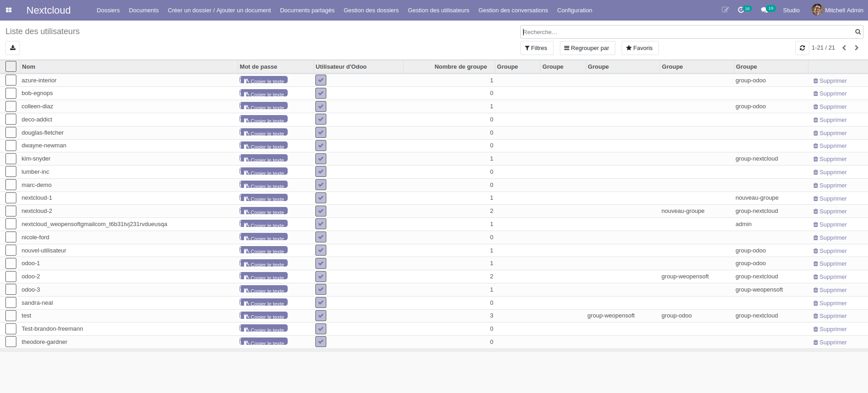Expand the Regrouper par dropdown
This screenshot has height=393, width=868.
point(587,48)
